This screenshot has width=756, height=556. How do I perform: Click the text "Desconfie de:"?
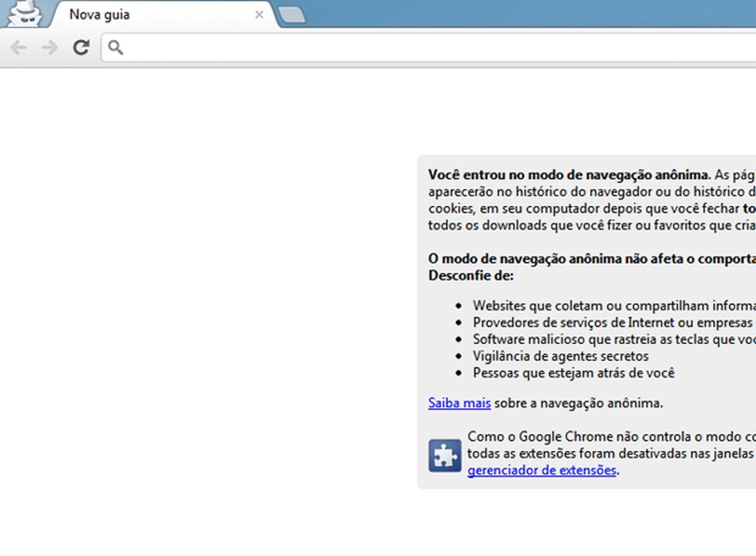point(471,276)
